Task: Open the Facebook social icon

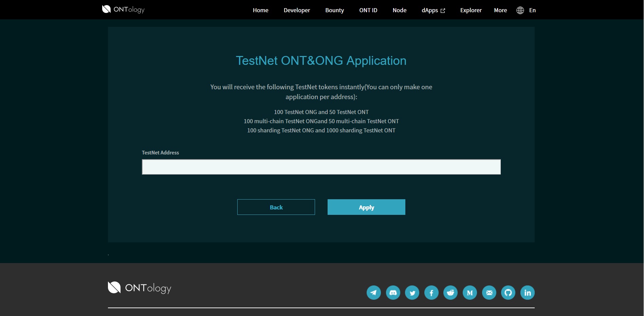Action: point(431,293)
